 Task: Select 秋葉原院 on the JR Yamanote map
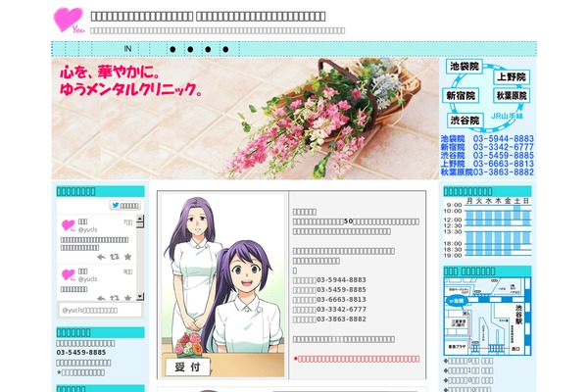coord(512,96)
